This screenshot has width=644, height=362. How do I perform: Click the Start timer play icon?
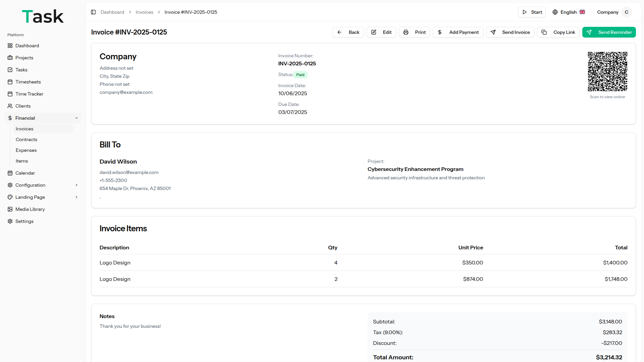pos(525,12)
